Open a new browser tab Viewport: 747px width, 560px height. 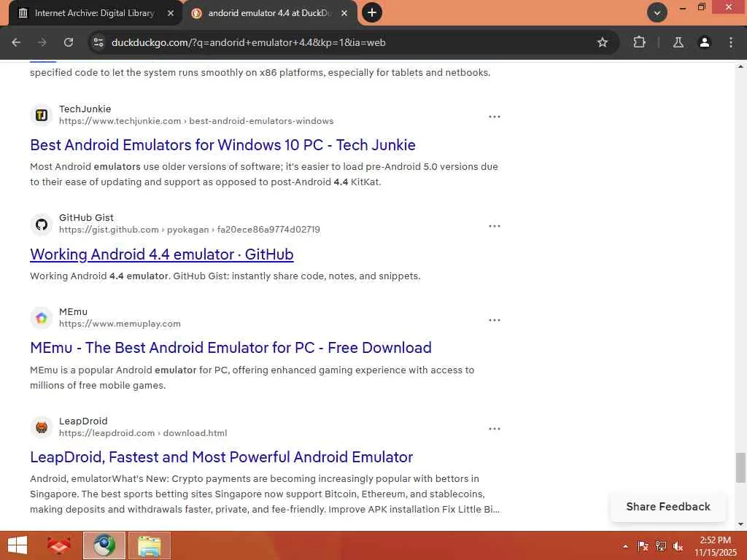[x=372, y=12]
